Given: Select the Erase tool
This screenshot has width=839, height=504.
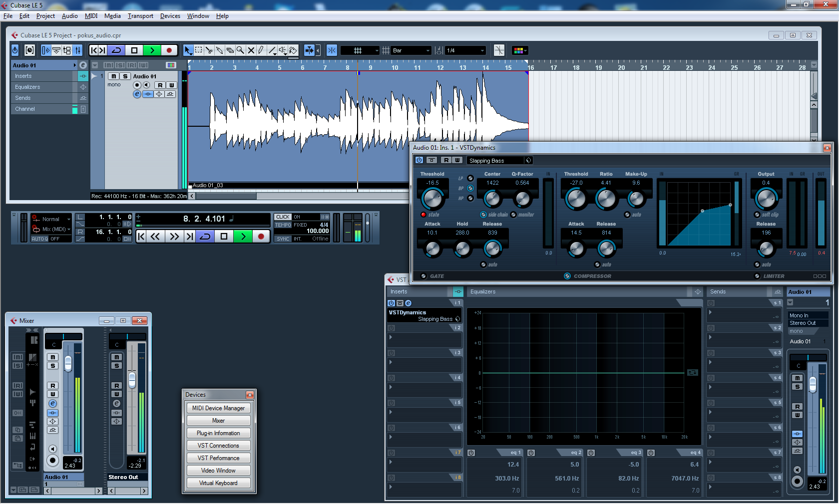Looking at the screenshot, I should click(230, 50).
